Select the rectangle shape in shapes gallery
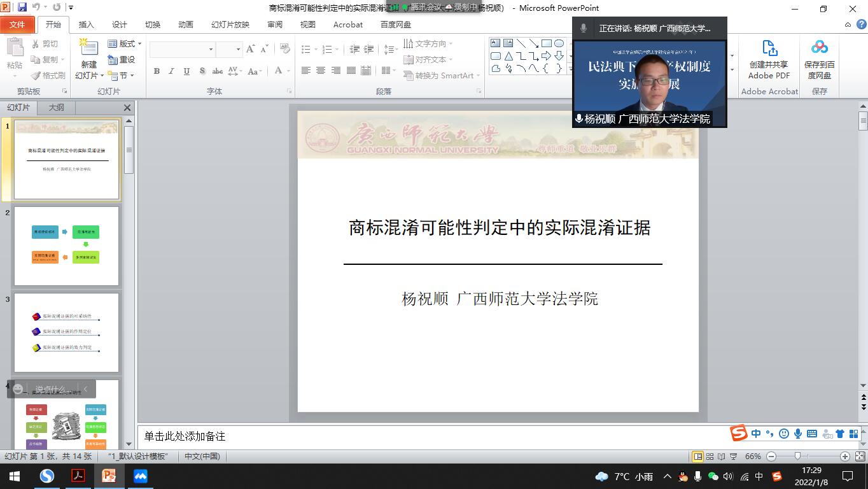This screenshot has height=489, width=868. point(546,43)
